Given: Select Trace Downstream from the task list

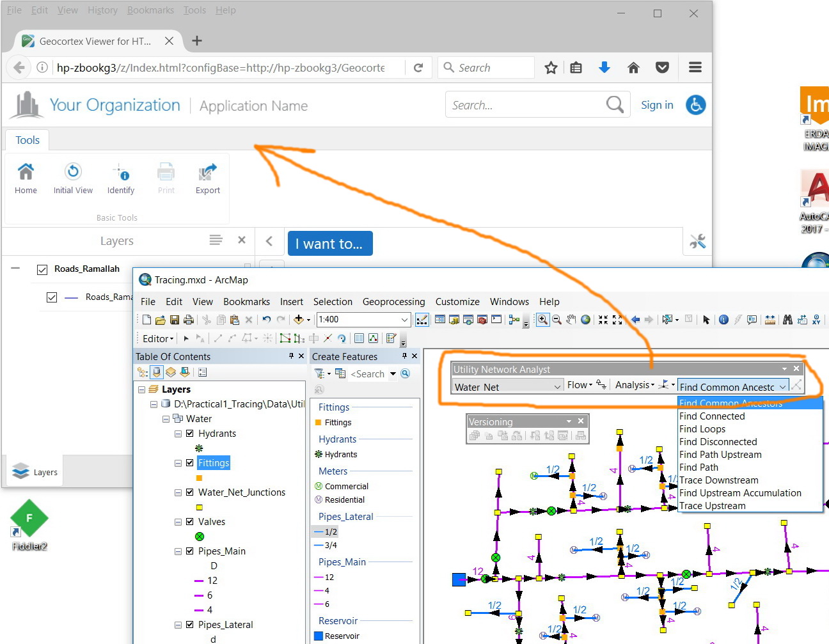Looking at the screenshot, I should tap(750, 480).
